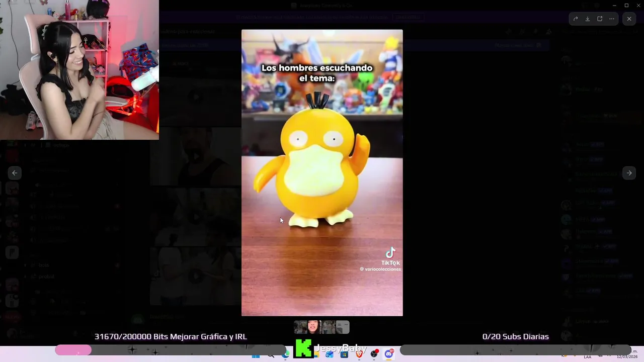The image size is (644, 362).
Task: Click the taskbar date 12/03/2026
Action: [x=627, y=357]
